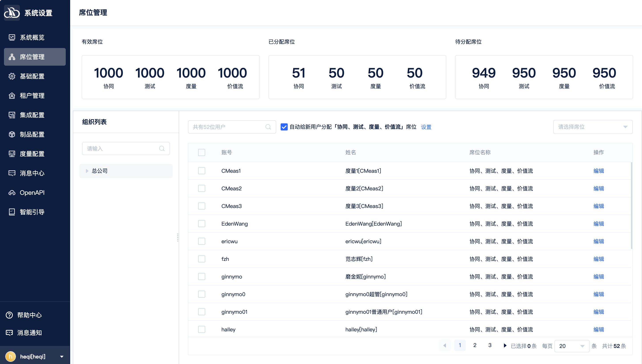Navigate to 租户管理
Image resolution: width=642 pixels, height=364 pixels.
35,95
